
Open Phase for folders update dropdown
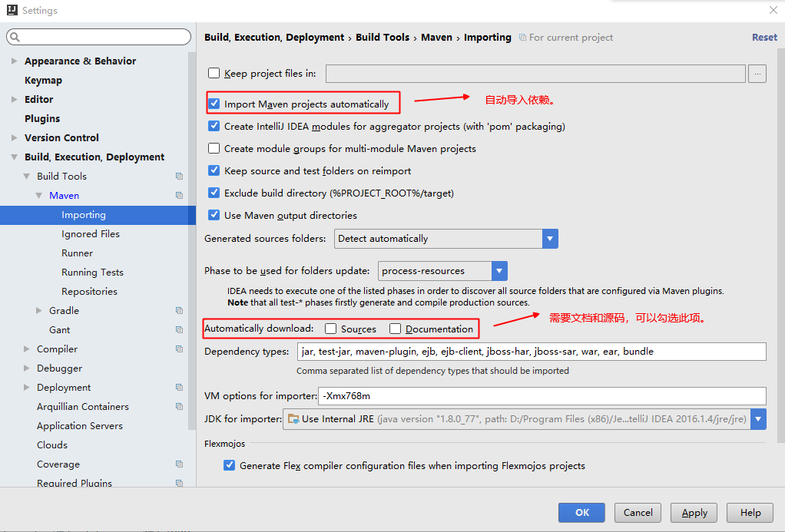[x=499, y=271]
